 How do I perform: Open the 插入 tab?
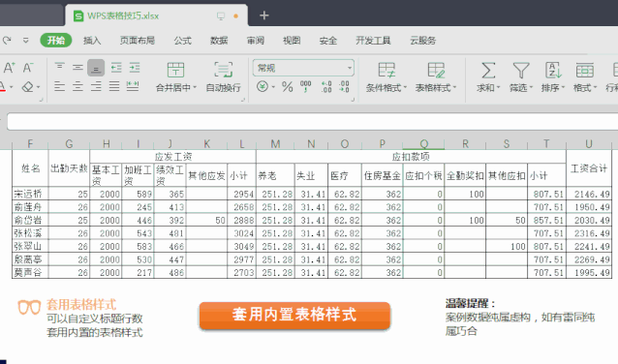point(92,41)
